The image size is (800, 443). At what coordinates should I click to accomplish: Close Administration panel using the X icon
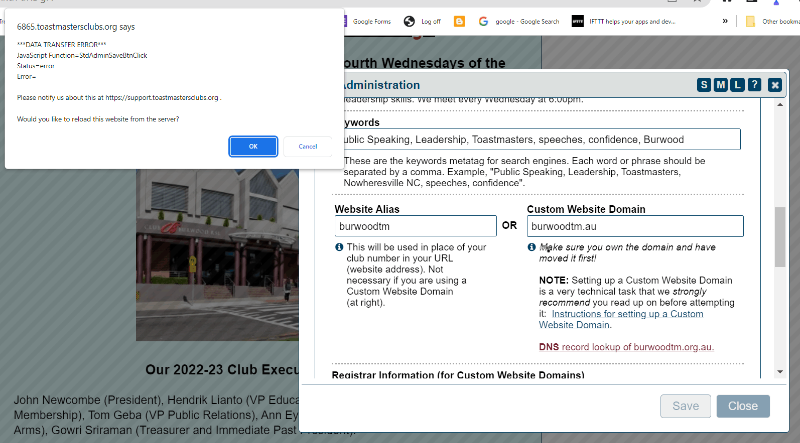774,85
